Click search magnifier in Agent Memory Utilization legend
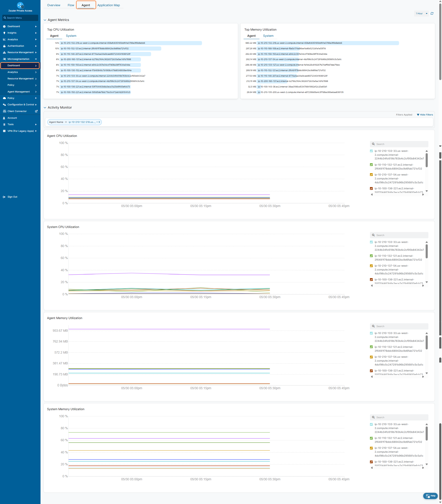Viewport: 442px width, 504px height. [373, 326]
